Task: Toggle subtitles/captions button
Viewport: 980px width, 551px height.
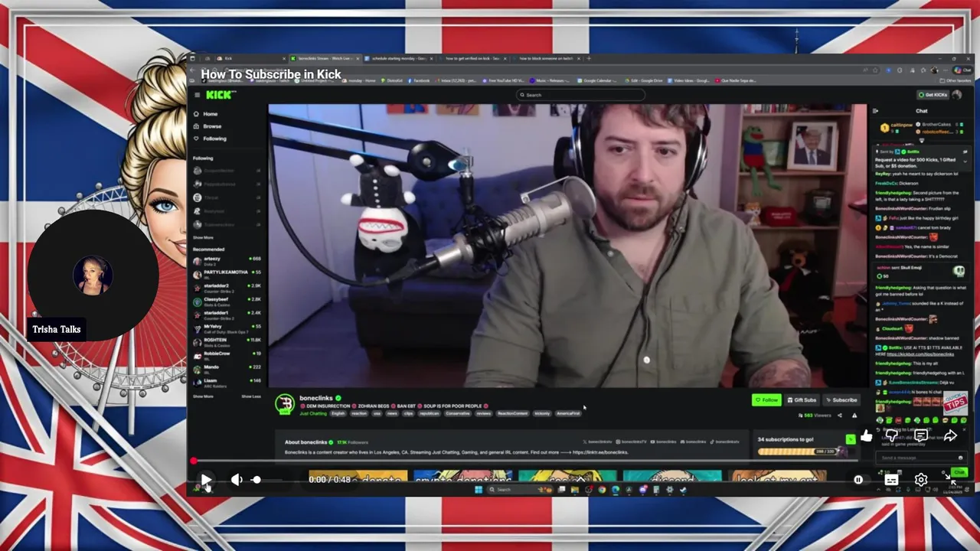Action: [x=891, y=480]
